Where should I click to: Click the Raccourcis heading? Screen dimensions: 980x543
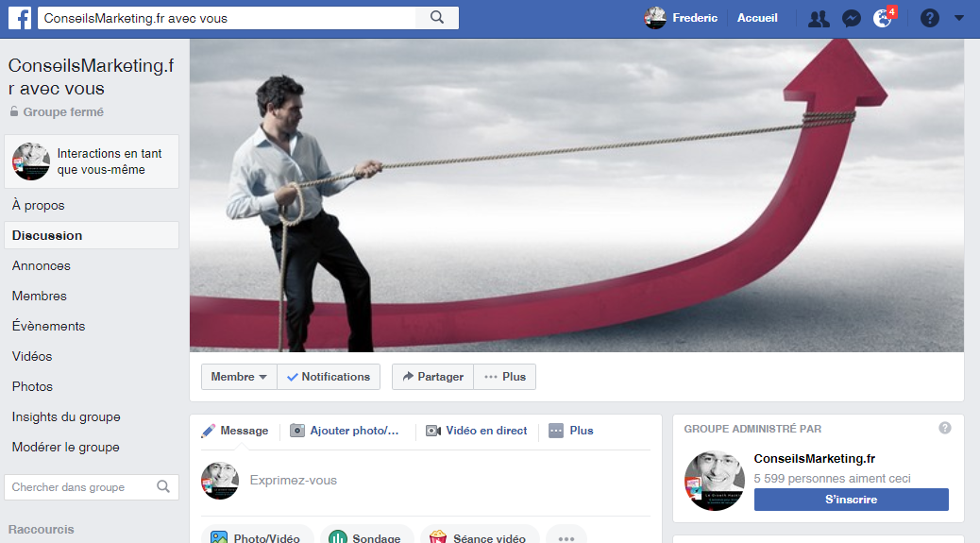pos(42,529)
